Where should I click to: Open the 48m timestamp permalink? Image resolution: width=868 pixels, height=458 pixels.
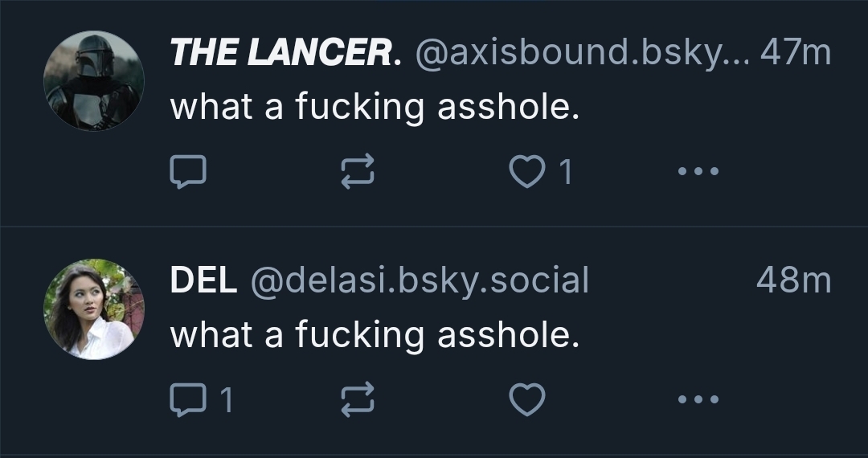pos(793,280)
